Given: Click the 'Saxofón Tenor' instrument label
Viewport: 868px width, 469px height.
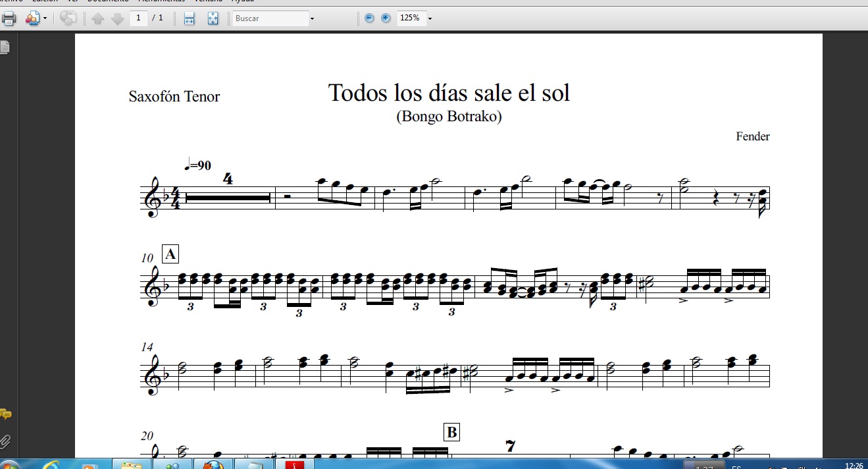Looking at the screenshot, I should pyautogui.click(x=174, y=97).
